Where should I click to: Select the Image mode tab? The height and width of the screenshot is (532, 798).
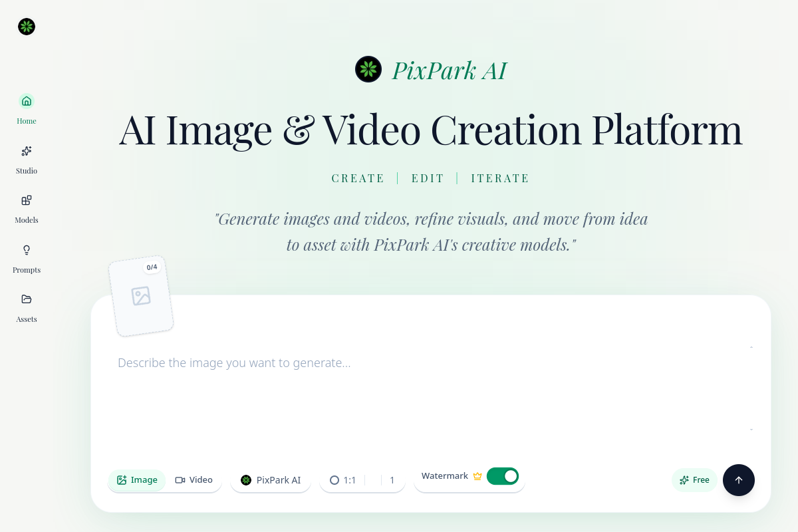point(137,480)
